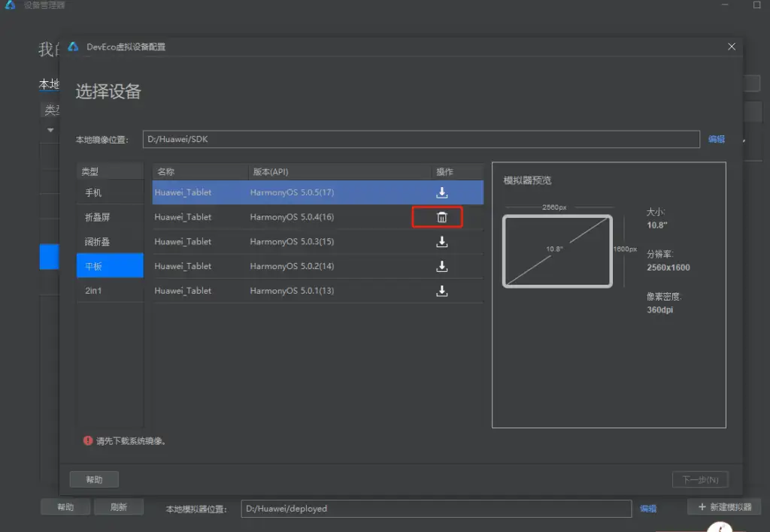Image resolution: width=770 pixels, height=532 pixels.
Task: Sort by 版本(API) column header
Action: [340, 172]
